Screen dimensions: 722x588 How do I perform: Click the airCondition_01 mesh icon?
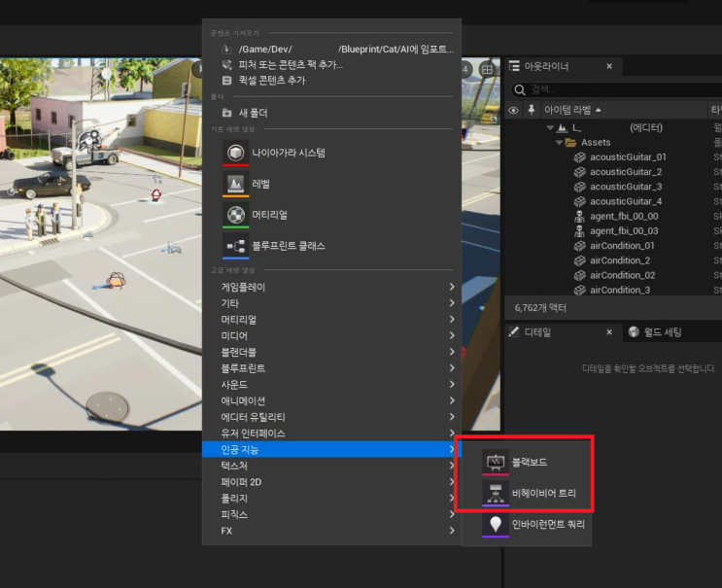[580, 246]
